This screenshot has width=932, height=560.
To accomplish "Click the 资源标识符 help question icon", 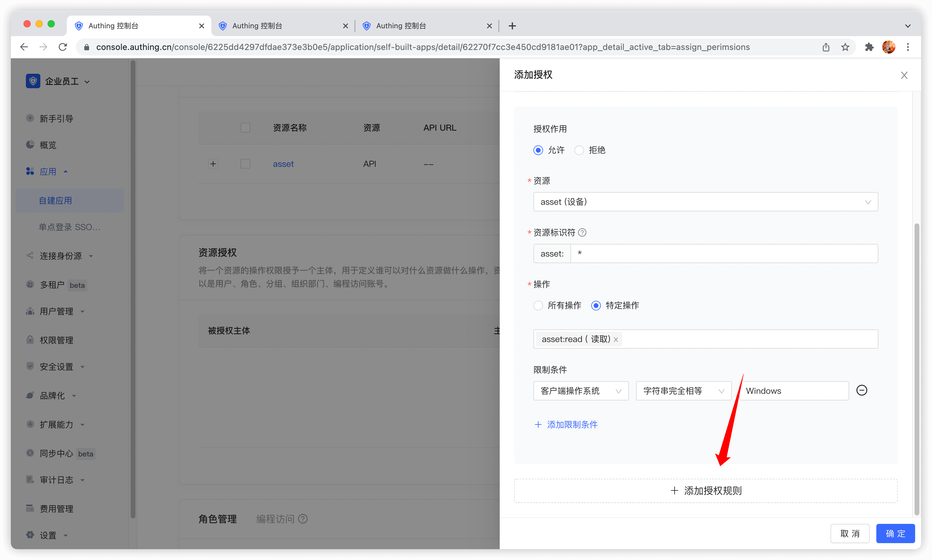I will pyautogui.click(x=582, y=232).
